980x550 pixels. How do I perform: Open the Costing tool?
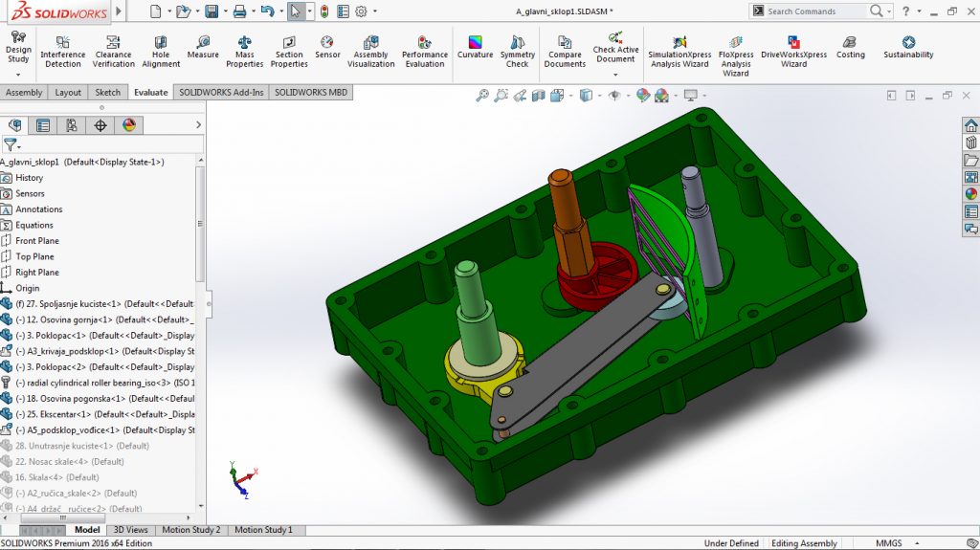point(850,47)
